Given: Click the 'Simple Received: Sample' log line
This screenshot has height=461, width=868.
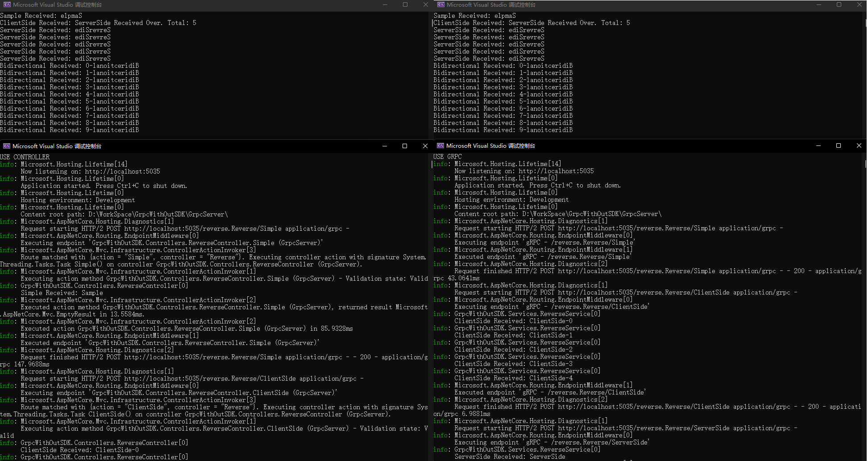Looking at the screenshot, I should pyautogui.click(x=62, y=293).
